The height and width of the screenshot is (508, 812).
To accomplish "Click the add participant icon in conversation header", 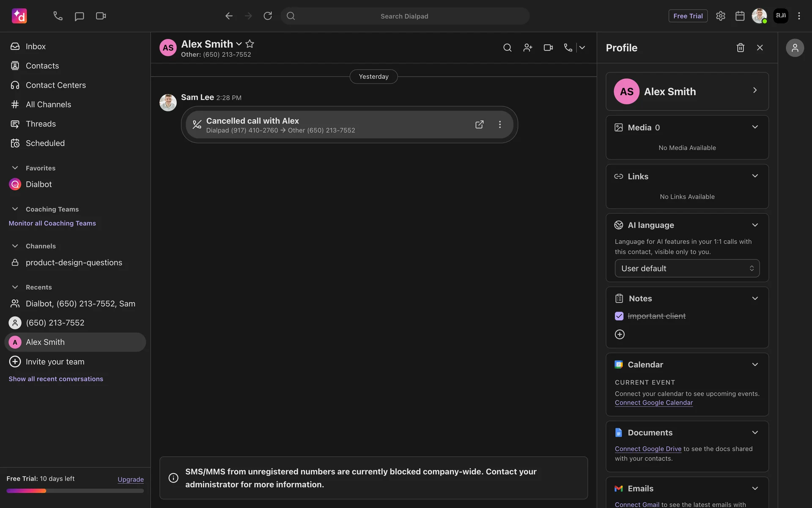I will tap(527, 48).
